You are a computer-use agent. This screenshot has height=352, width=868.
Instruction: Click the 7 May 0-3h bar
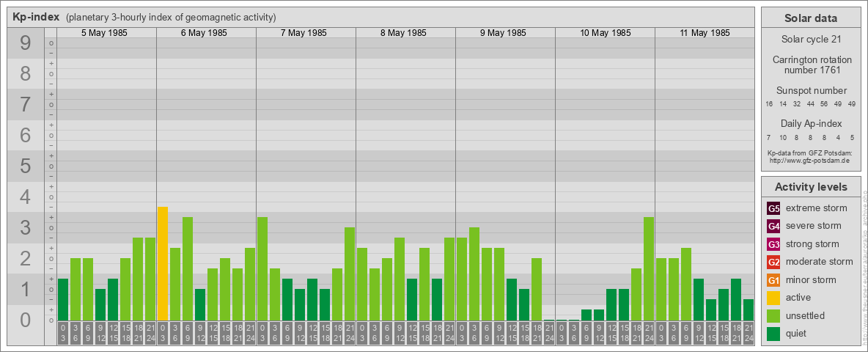(262, 268)
